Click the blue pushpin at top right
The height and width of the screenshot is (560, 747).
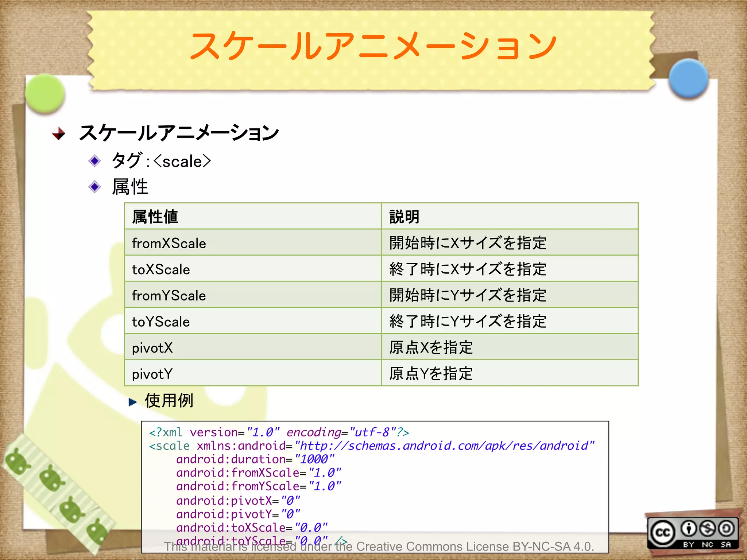pyautogui.click(x=688, y=79)
